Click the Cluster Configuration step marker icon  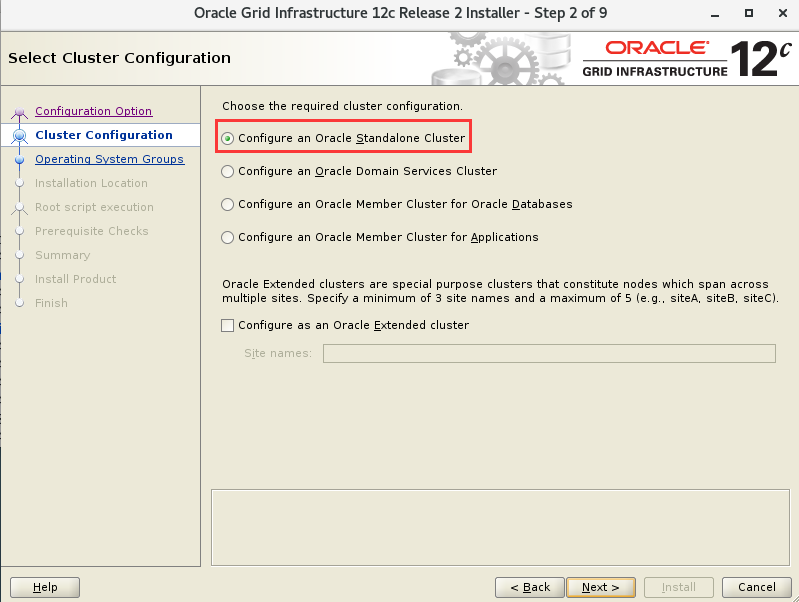(19, 136)
